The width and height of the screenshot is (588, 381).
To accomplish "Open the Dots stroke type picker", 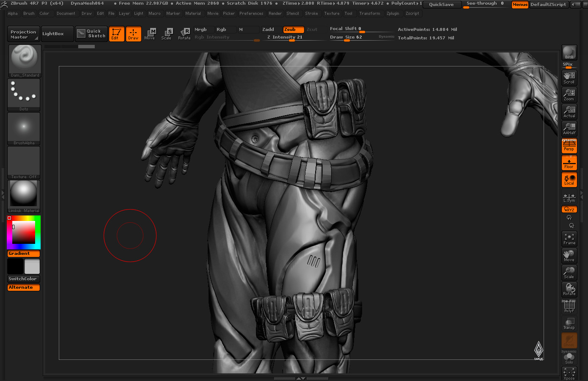I will (24, 95).
